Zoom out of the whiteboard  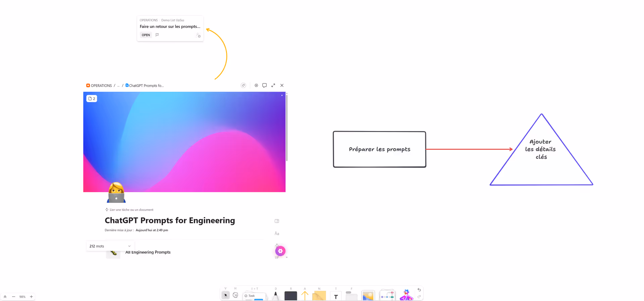pos(13,297)
